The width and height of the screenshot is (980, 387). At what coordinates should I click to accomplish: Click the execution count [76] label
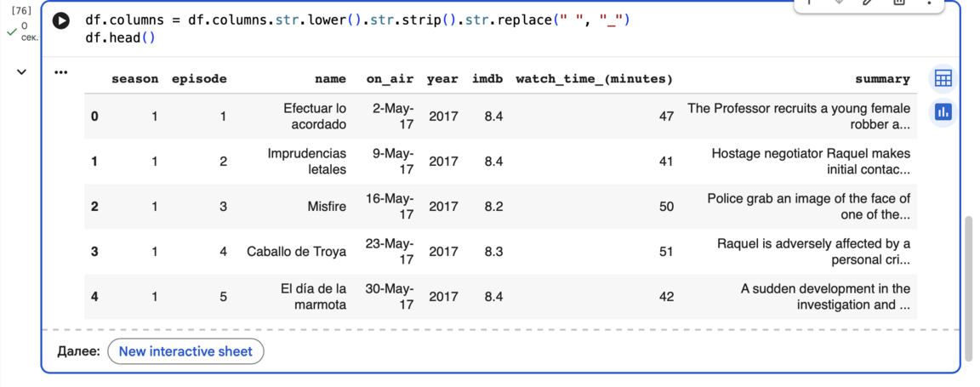coord(21,10)
